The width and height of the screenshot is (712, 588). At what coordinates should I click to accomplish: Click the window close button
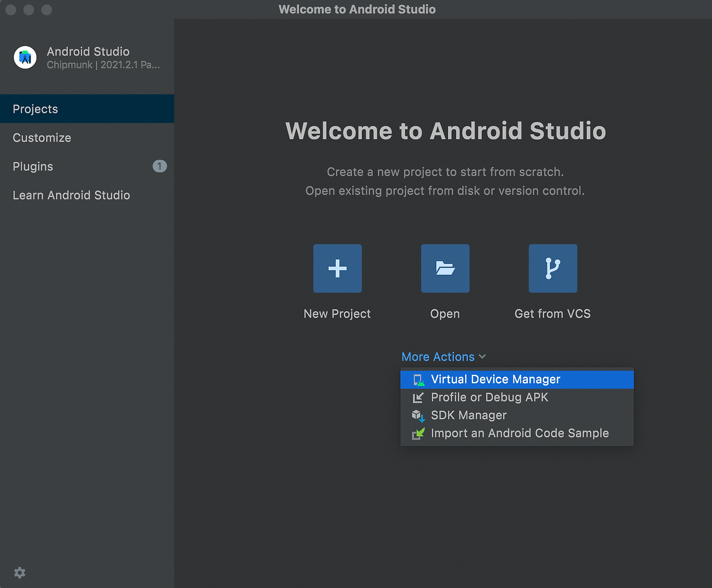[x=11, y=9]
